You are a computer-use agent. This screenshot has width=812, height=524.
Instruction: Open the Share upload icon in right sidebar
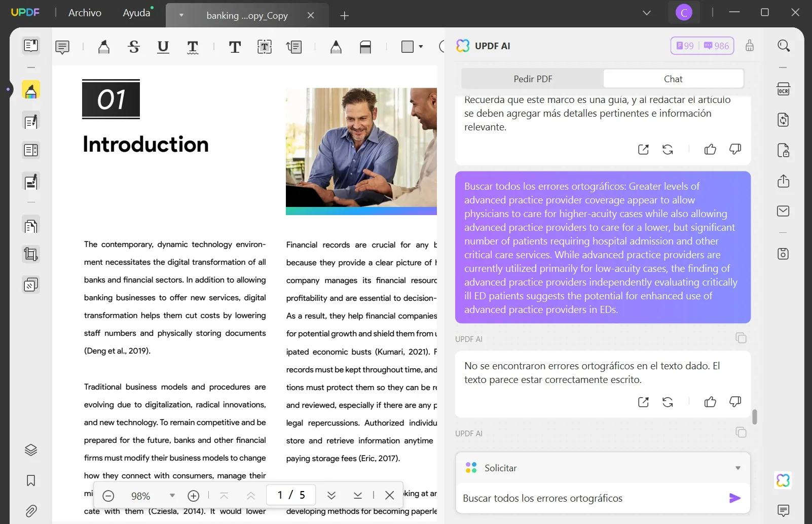pyautogui.click(x=784, y=181)
